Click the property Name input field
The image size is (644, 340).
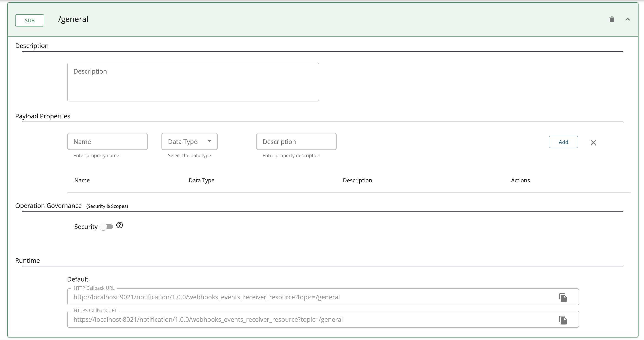click(x=107, y=141)
